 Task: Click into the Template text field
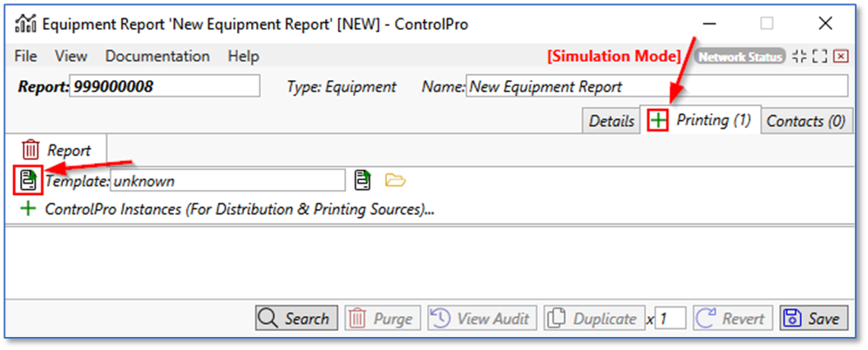click(x=227, y=181)
